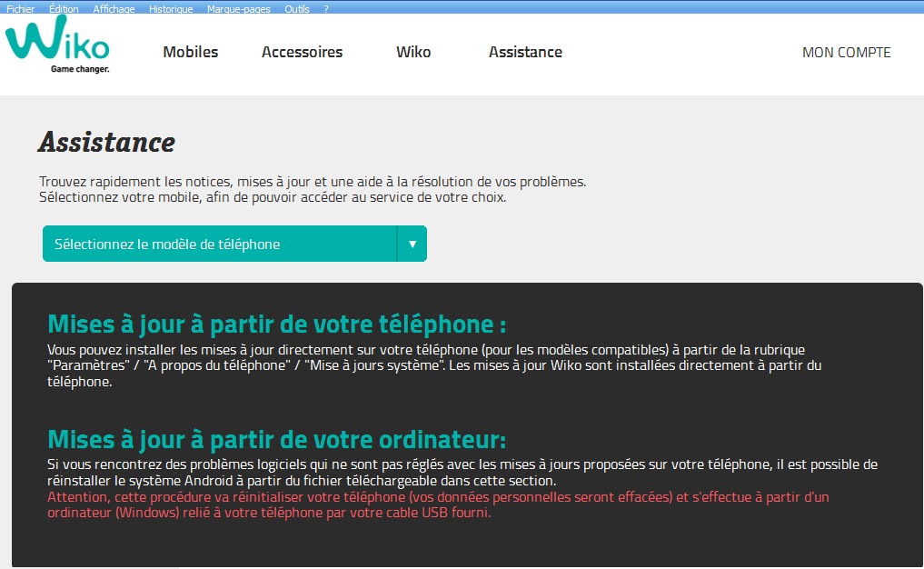Open the Outils menu
This screenshot has width=924, height=569.
[x=297, y=9]
